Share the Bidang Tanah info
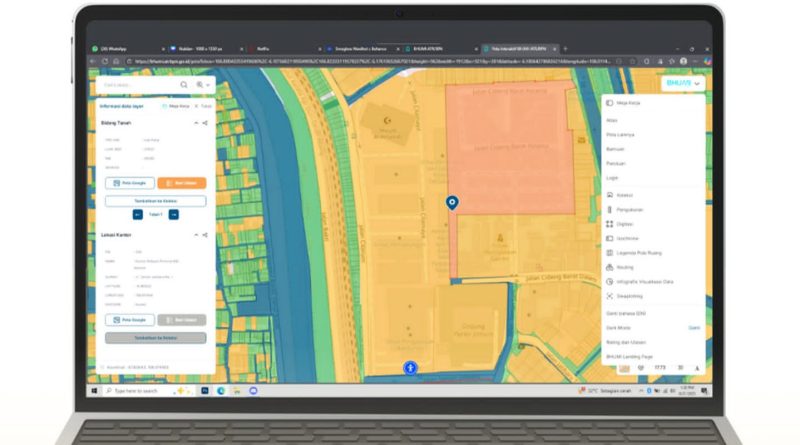This screenshot has width=800, height=445. click(x=205, y=123)
